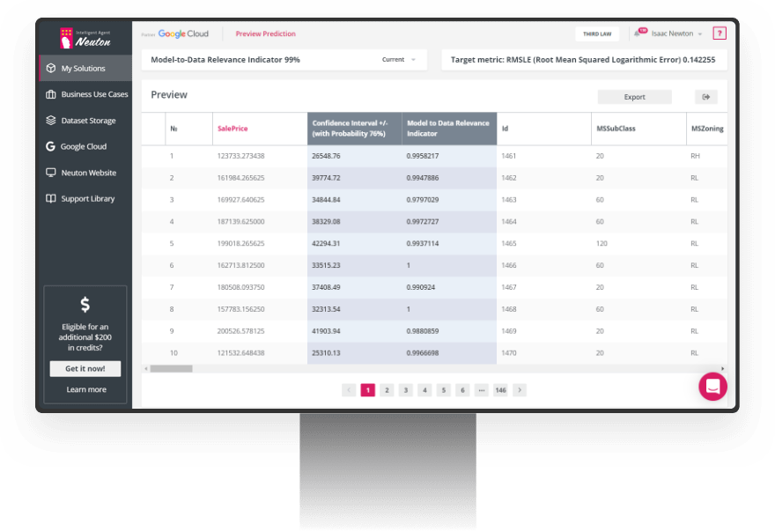Click the confidence value 32313.54

pyautogui.click(x=326, y=309)
